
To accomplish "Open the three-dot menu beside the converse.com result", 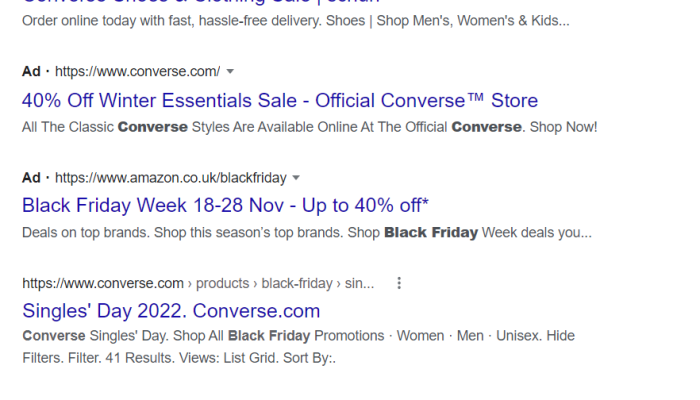I will [x=399, y=283].
